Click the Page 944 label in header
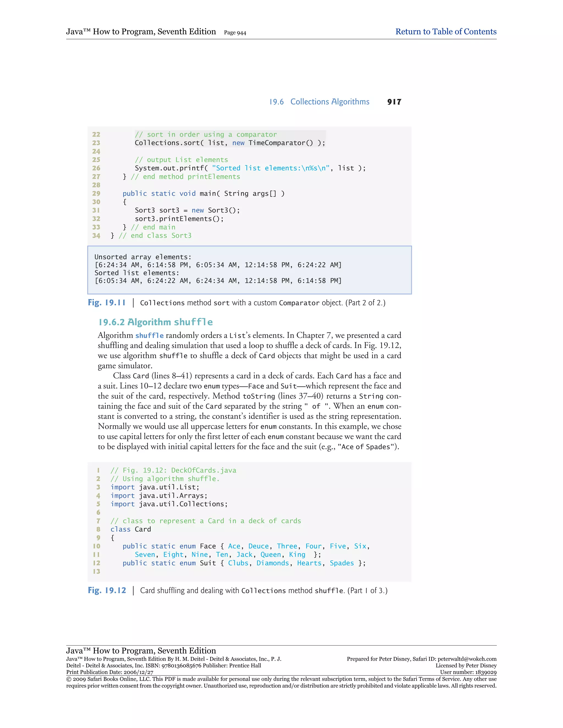The height and width of the screenshot is (728, 563). [235, 33]
